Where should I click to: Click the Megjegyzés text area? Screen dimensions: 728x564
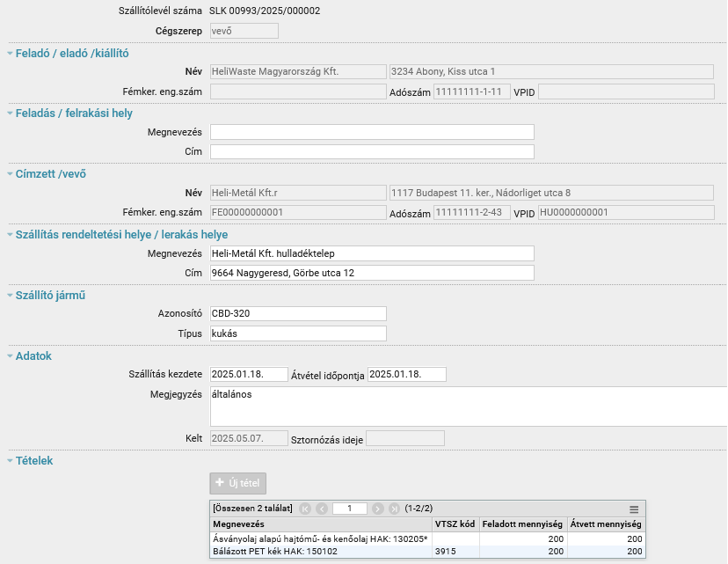click(x=469, y=407)
